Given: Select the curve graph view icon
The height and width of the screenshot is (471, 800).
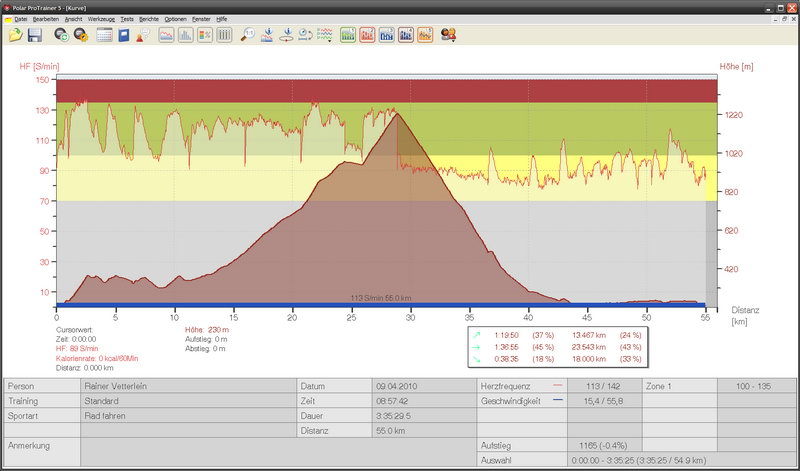Looking at the screenshot, I should [166, 35].
